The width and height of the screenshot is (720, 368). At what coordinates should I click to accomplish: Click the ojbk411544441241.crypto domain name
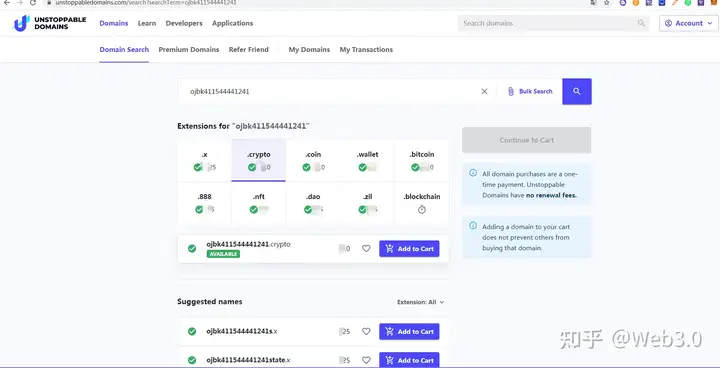248,244
